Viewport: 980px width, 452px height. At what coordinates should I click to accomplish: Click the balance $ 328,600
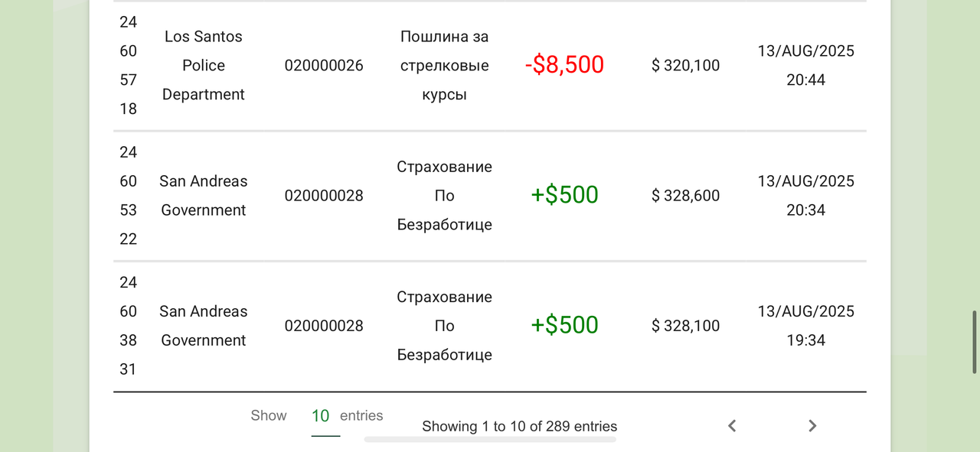[x=686, y=196]
